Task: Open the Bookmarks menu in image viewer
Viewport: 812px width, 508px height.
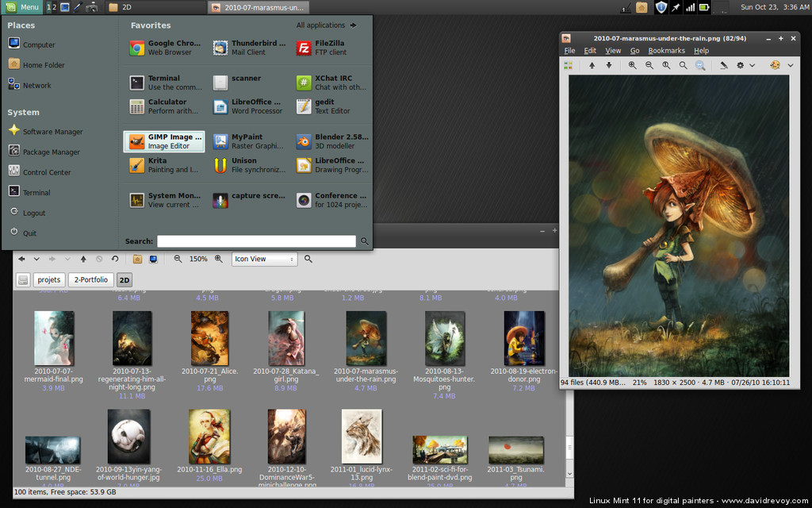Action: 666,51
